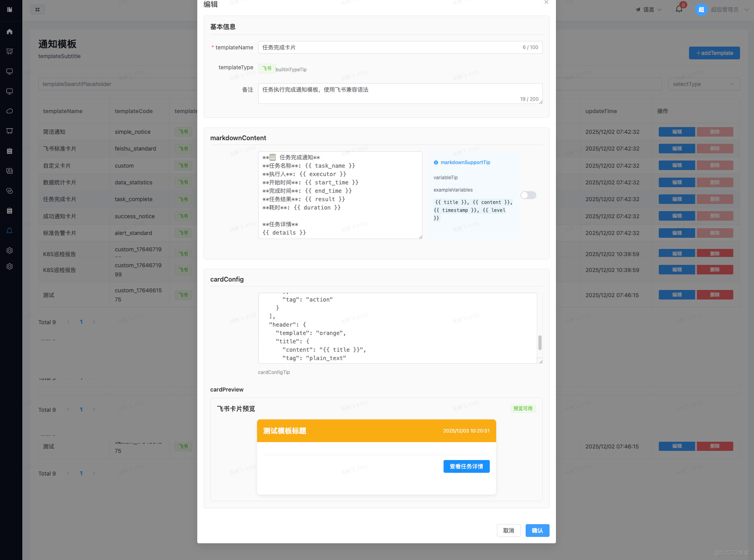
Task: Click 编辑 for the 任务完成卡片 row
Action: pyautogui.click(x=677, y=199)
